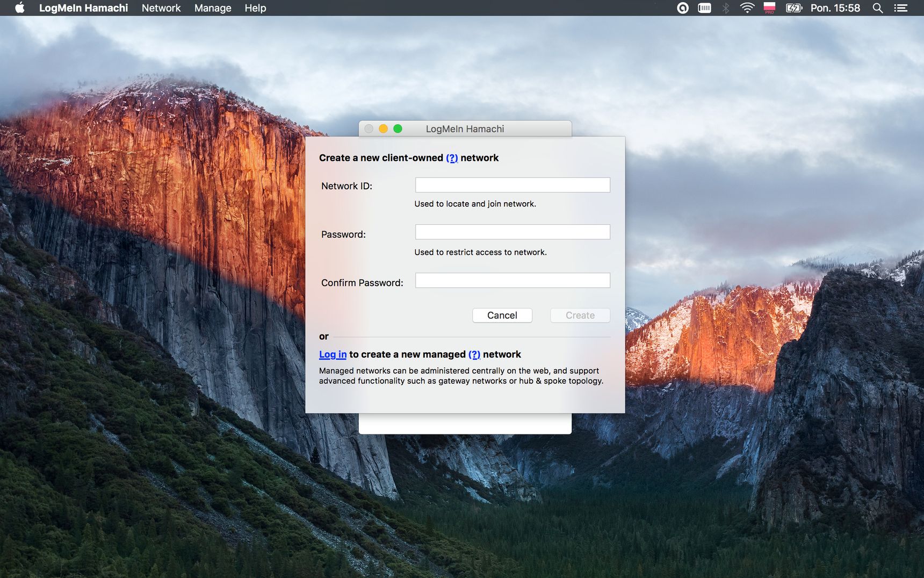This screenshot has height=578, width=924.
Task: Click the LogMeIn Hamachi window title
Action: 465,129
